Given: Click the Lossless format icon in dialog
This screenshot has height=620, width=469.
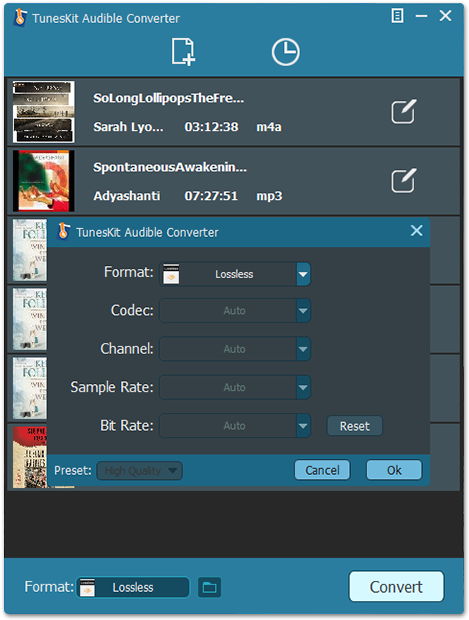Looking at the screenshot, I should click(x=171, y=274).
